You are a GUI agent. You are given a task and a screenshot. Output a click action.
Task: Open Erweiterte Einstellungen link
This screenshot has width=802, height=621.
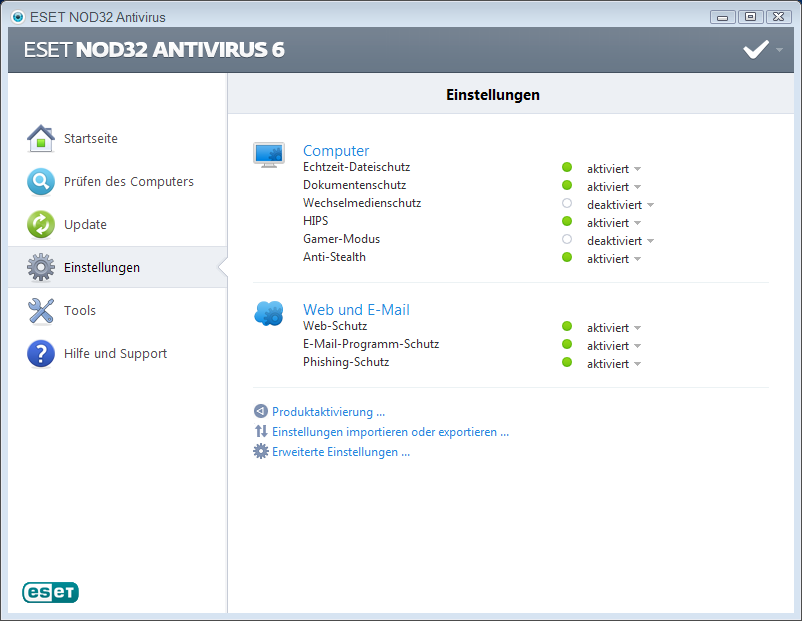click(x=341, y=452)
